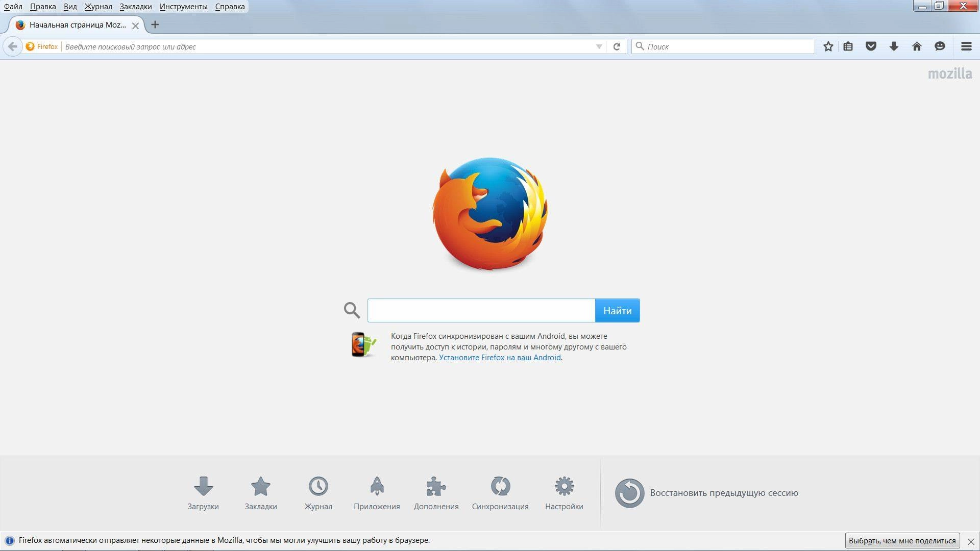This screenshot has height=551, width=980.
Task: Click the back navigation arrow
Action: click(x=13, y=46)
